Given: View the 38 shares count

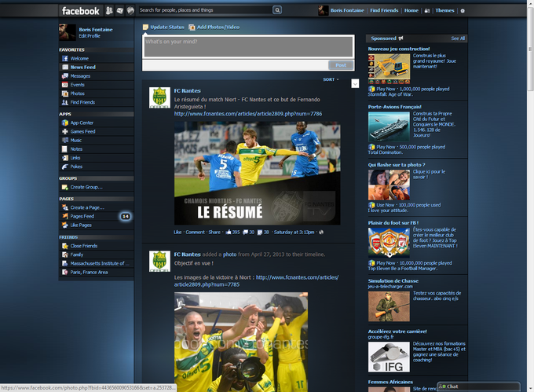Looking at the screenshot, I should pos(263,233).
